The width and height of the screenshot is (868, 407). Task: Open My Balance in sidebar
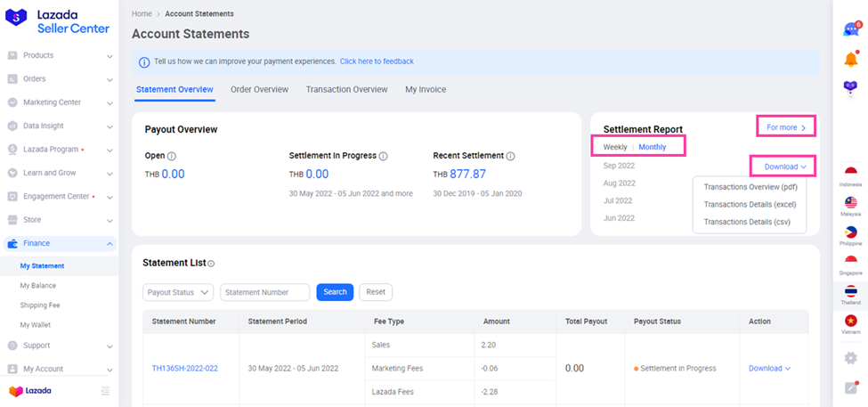coord(38,286)
